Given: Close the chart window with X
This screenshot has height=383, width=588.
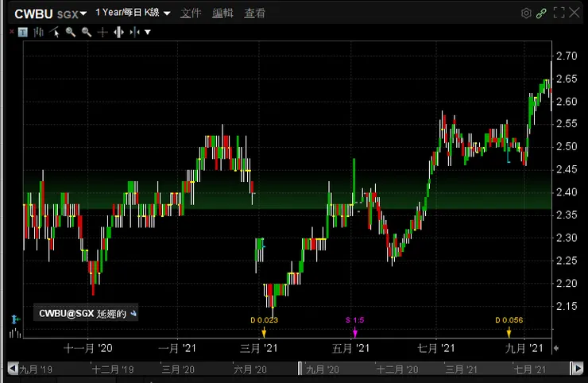Looking at the screenshot, I should coord(574,13).
